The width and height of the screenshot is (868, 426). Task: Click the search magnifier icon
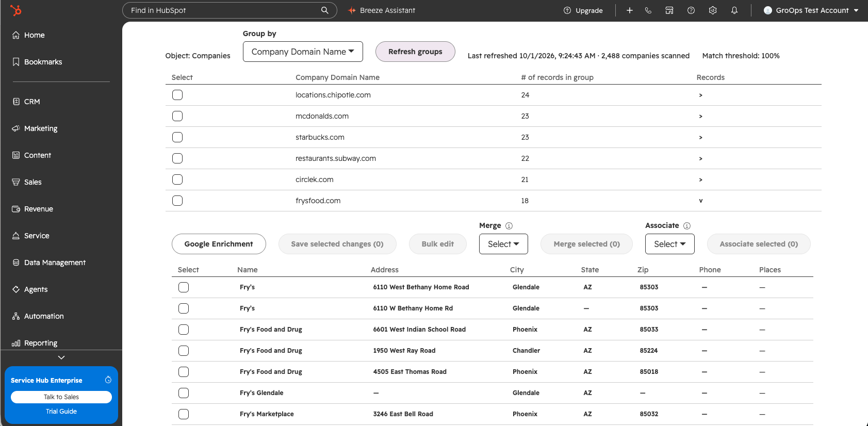[x=325, y=10]
